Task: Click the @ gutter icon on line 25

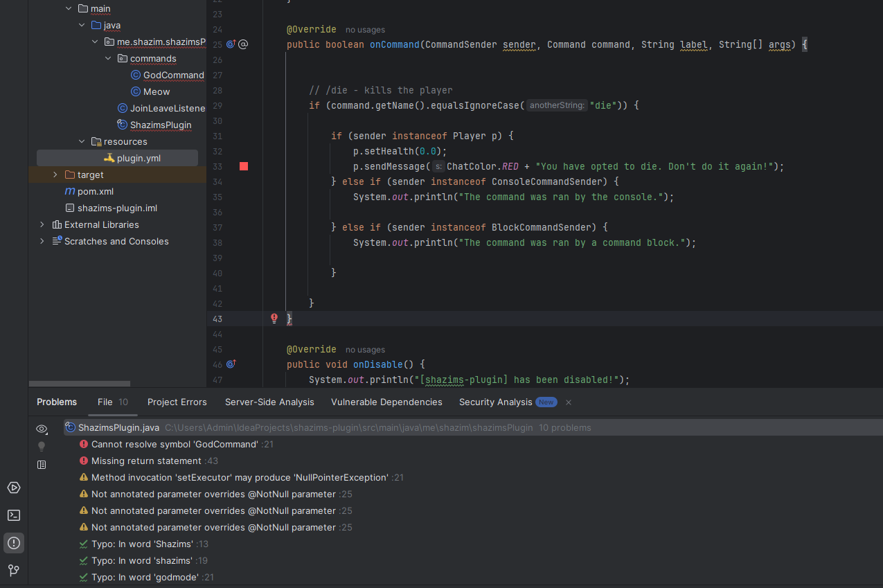Action: coord(243,45)
